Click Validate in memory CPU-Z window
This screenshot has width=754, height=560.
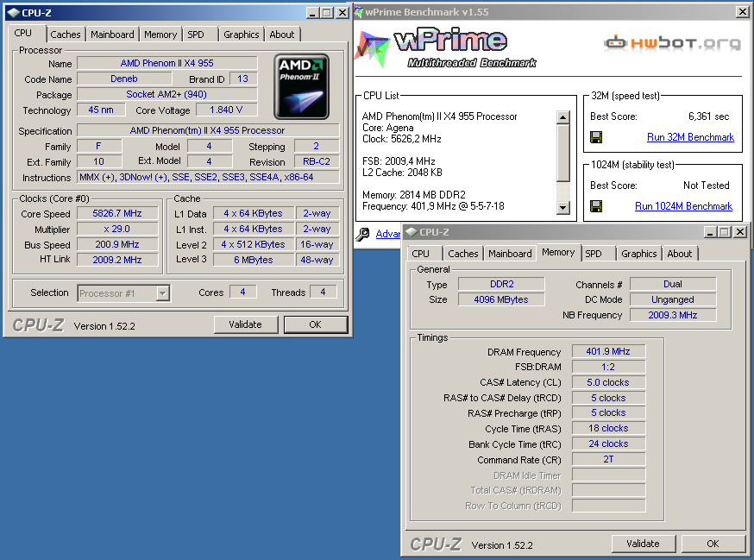643,544
